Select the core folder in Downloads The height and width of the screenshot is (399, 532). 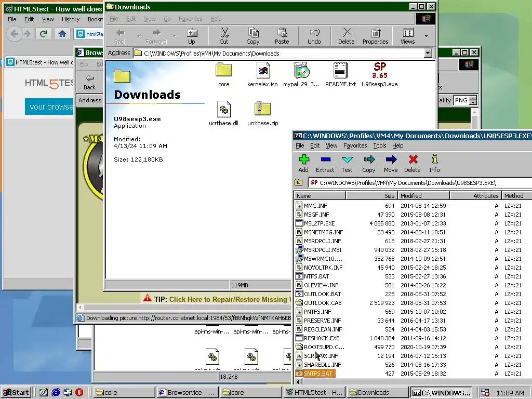[224, 75]
